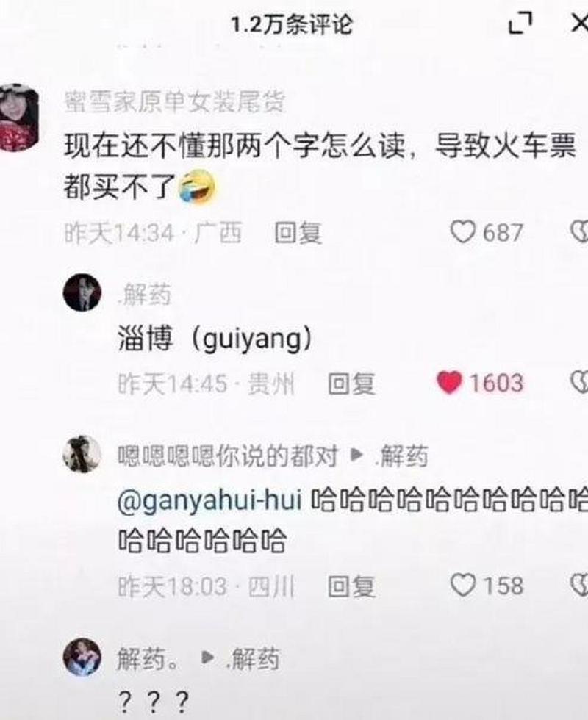Dislike the 广西 user's comment
This screenshot has height=720, width=588.
tap(579, 231)
